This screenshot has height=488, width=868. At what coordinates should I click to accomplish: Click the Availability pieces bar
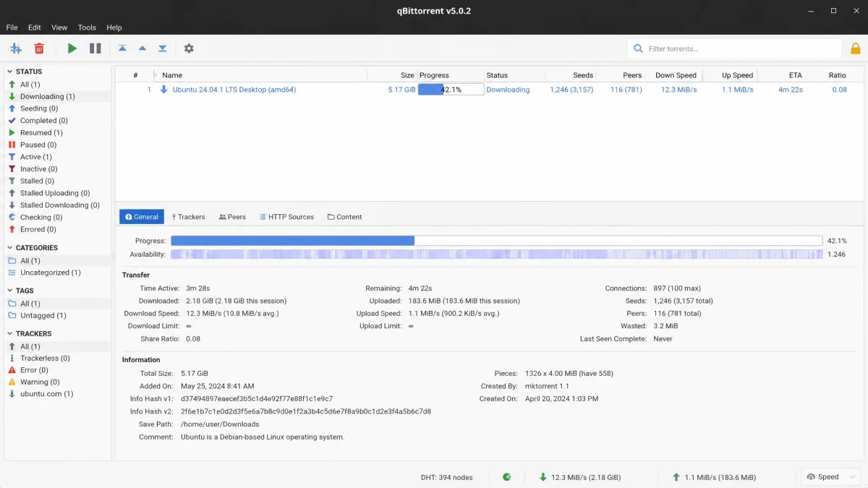pyautogui.click(x=496, y=254)
